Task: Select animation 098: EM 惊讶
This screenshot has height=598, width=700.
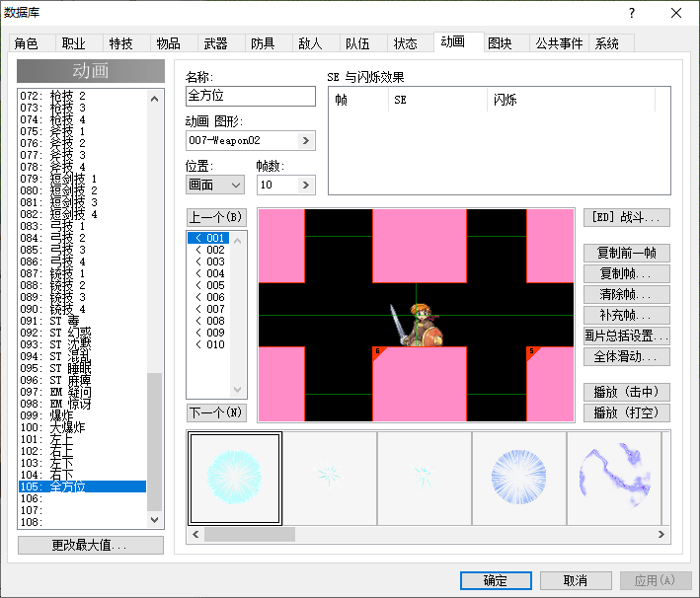Action: tap(83, 404)
